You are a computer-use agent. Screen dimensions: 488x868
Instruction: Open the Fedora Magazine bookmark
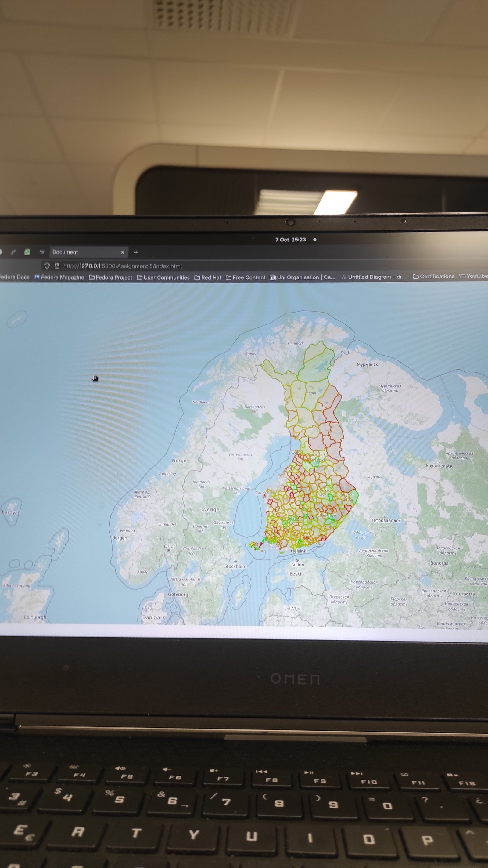point(59,277)
